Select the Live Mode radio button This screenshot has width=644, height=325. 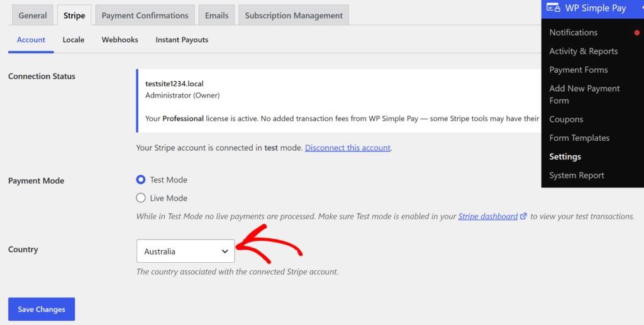tap(141, 198)
